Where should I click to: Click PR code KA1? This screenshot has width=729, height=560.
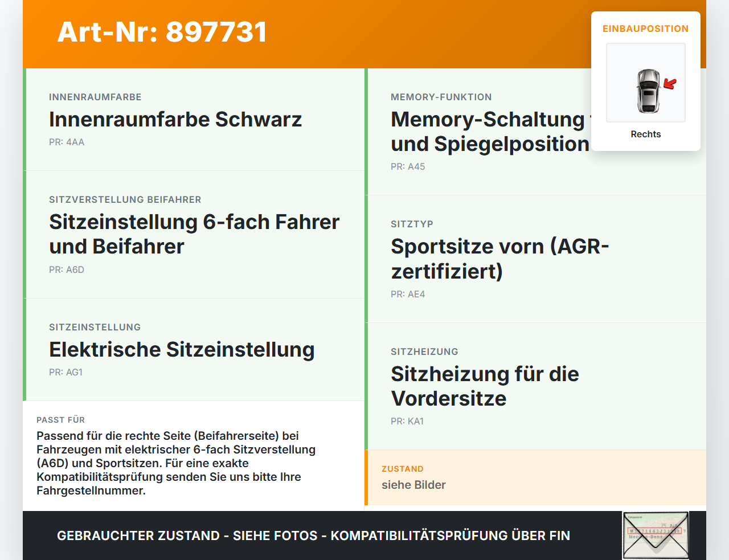(x=407, y=421)
